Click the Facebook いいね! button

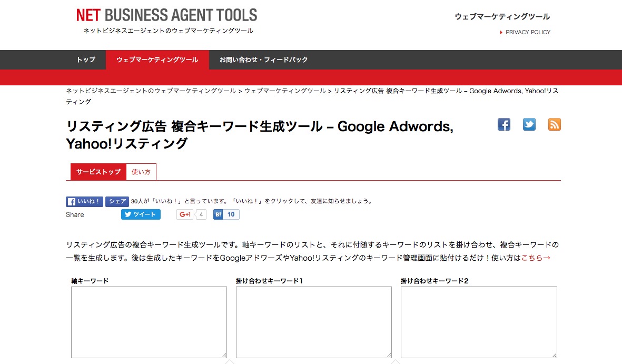84,201
